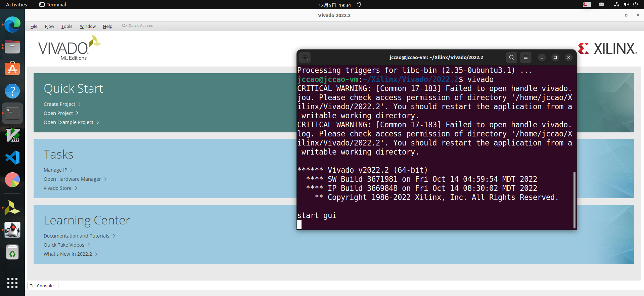Open the Java application dock icon
This screenshot has height=296, width=644.
tap(12, 230)
